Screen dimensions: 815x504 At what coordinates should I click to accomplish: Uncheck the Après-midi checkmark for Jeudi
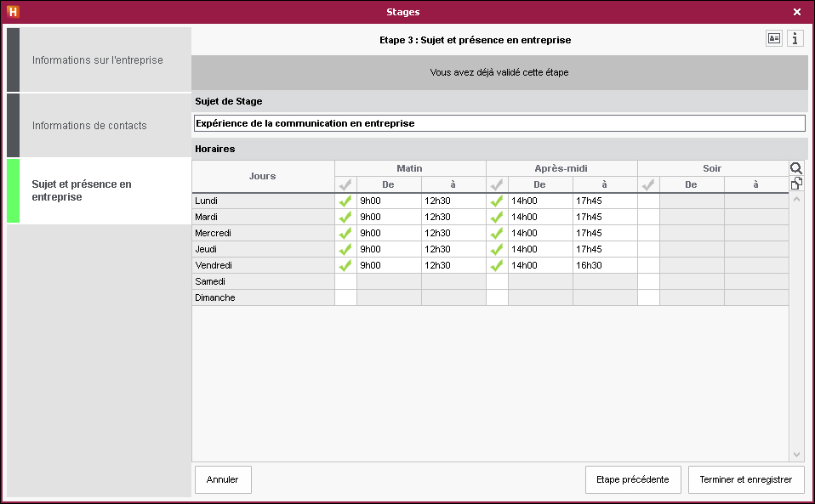tap(497, 249)
